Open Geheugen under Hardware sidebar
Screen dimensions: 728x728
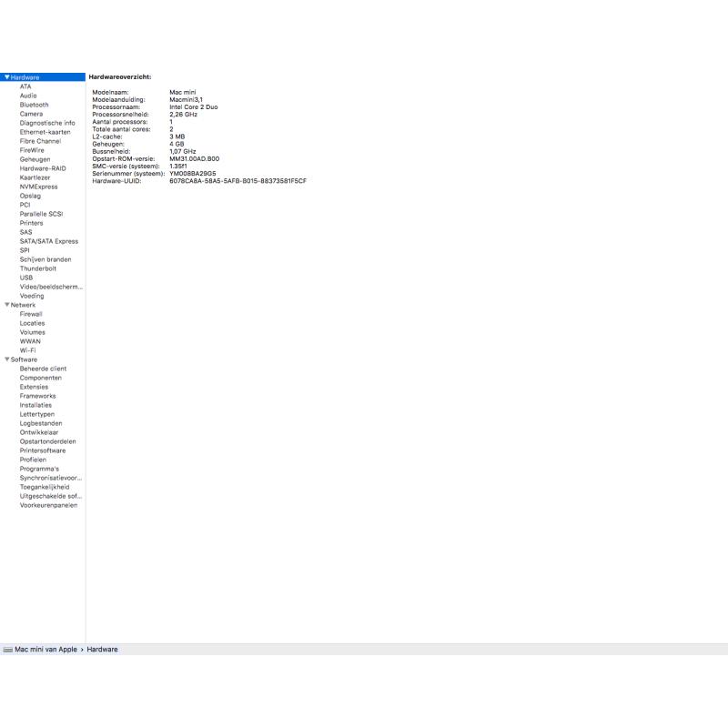click(x=35, y=159)
